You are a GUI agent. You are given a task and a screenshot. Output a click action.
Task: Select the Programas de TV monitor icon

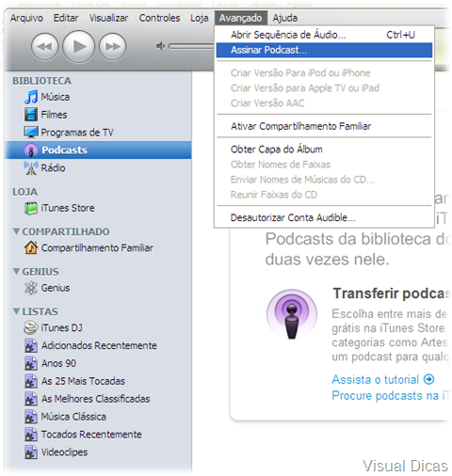pos(31,132)
